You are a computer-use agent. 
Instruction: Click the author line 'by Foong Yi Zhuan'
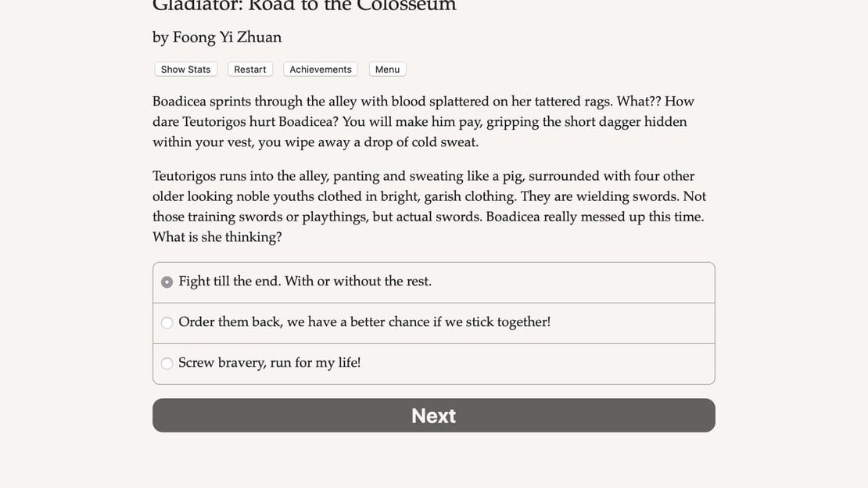(217, 37)
